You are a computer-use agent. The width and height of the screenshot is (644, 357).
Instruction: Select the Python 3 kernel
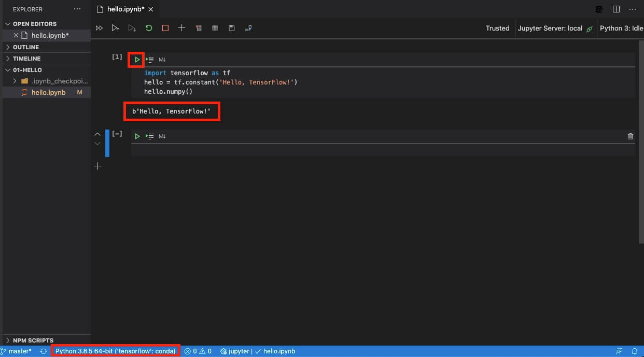pyautogui.click(x=621, y=28)
